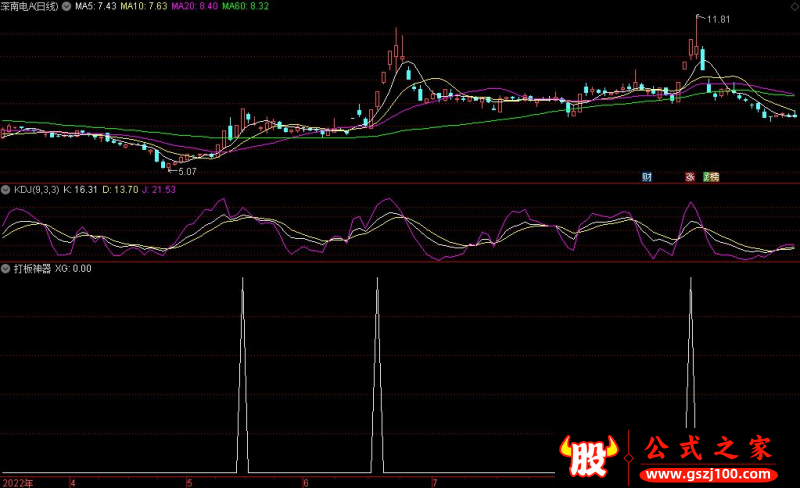Viewport: 800px width, 488px height.
Task: Click the XG: 0.00 value
Action: [73, 269]
